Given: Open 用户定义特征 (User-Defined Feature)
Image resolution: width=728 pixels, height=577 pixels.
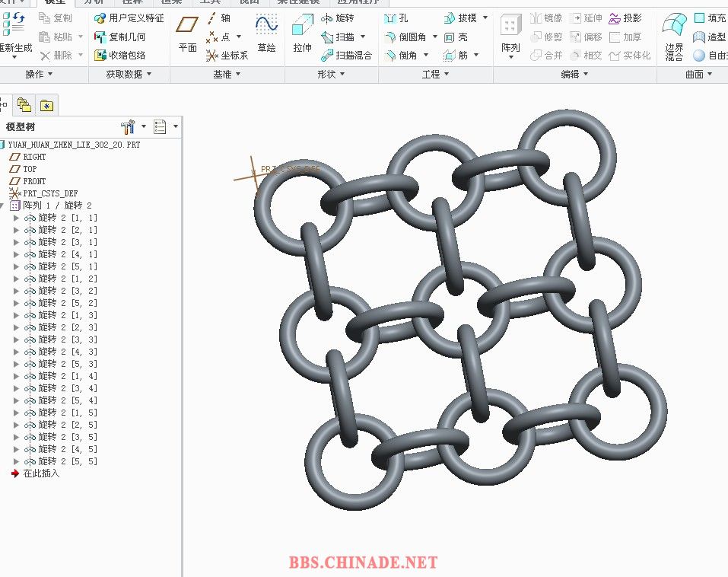Looking at the screenshot, I should [129, 18].
